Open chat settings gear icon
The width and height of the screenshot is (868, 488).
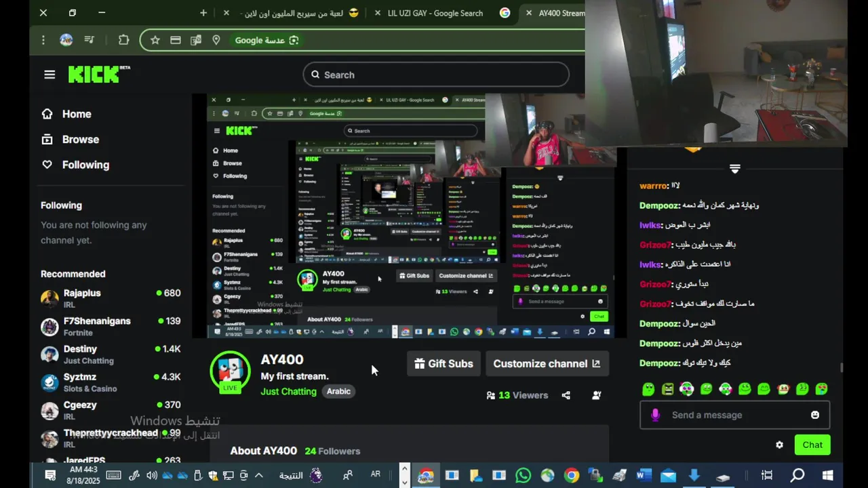click(x=779, y=445)
